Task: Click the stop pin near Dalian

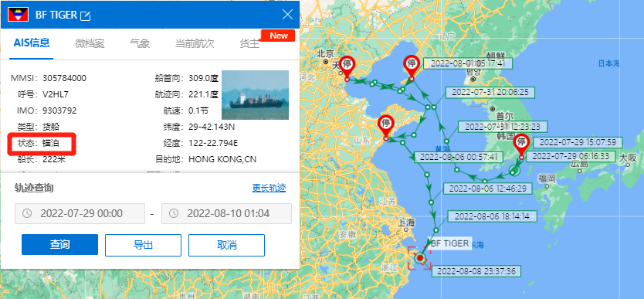Action: (411, 66)
